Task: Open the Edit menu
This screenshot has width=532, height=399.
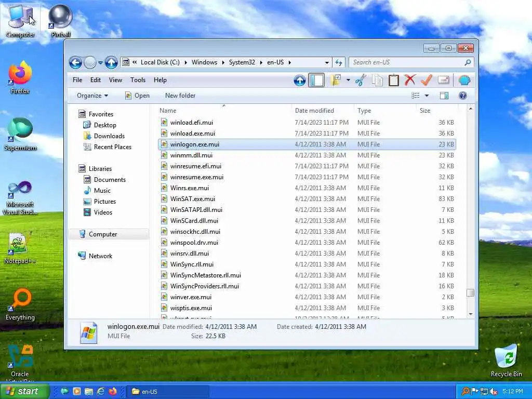Action: pos(96,80)
